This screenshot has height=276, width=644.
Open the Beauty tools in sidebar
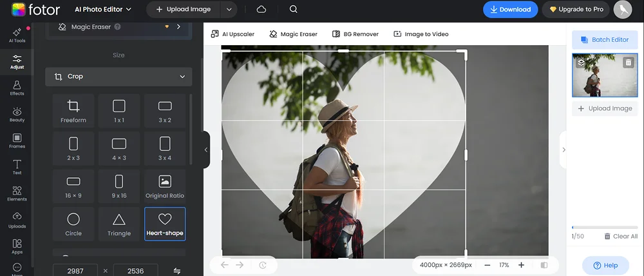click(17, 115)
